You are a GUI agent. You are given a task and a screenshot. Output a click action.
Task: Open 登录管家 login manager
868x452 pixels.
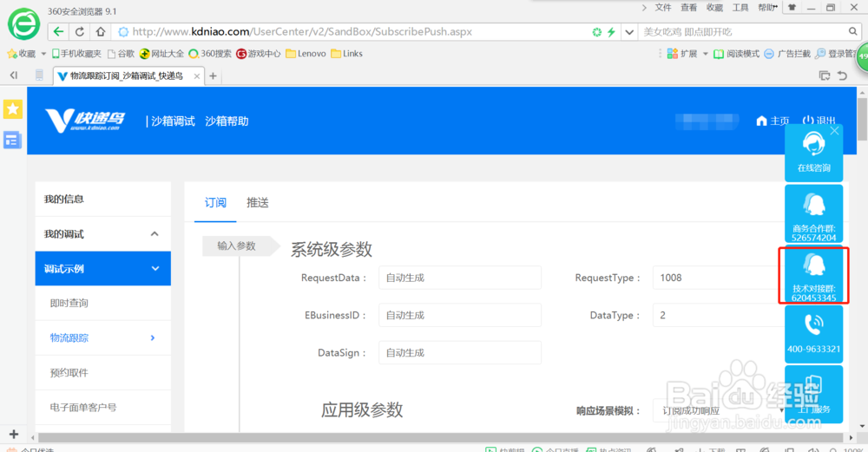[835, 54]
